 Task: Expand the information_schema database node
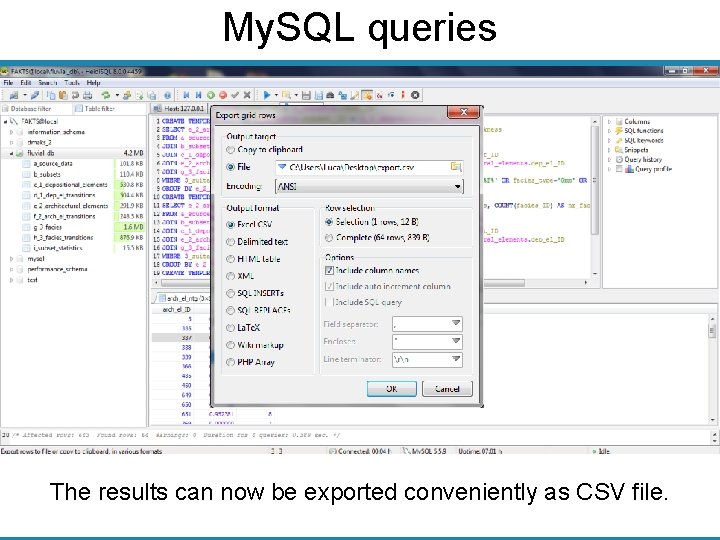click(x=11, y=132)
